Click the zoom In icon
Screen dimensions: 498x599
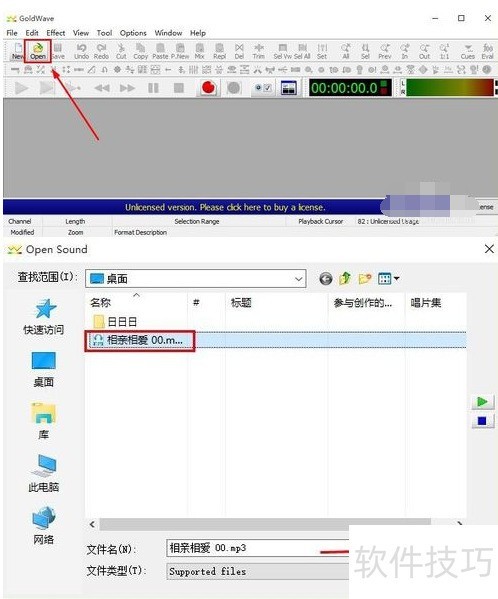(x=405, y=51)
